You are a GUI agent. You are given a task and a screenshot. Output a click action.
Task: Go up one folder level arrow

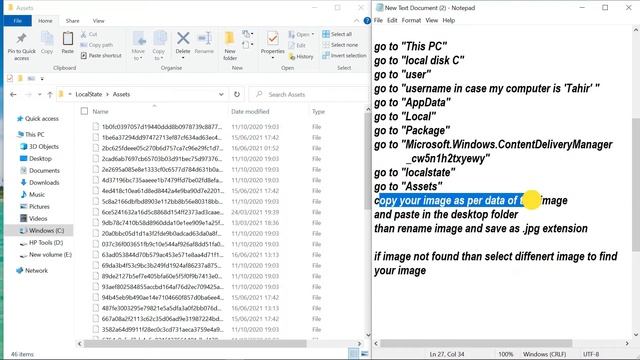tap(50, 94)
